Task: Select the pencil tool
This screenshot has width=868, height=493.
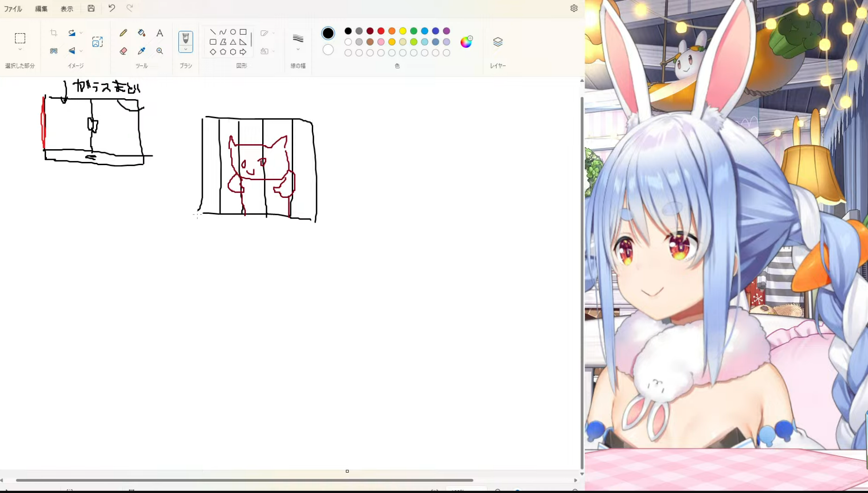Action: tap(124, 33)
